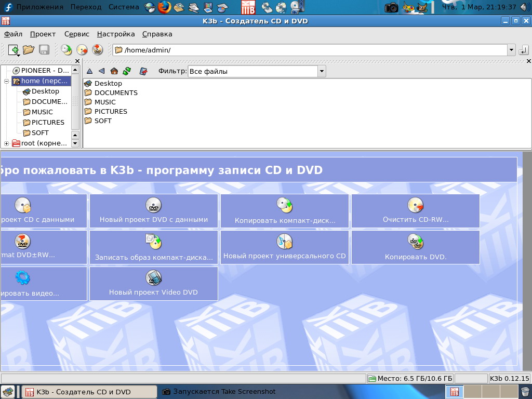Select Desktop entry in the file list
532x399 pixels.
click(103, 84)
